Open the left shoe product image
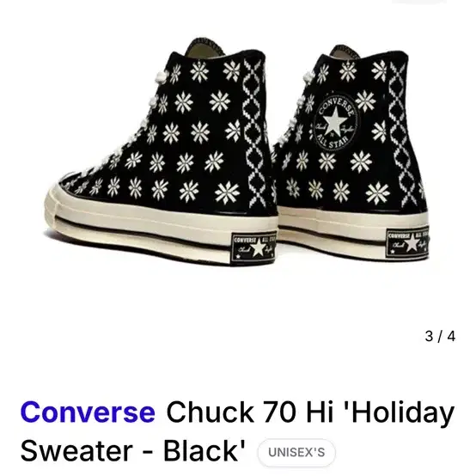476x476 pixels. coord(161,150)
